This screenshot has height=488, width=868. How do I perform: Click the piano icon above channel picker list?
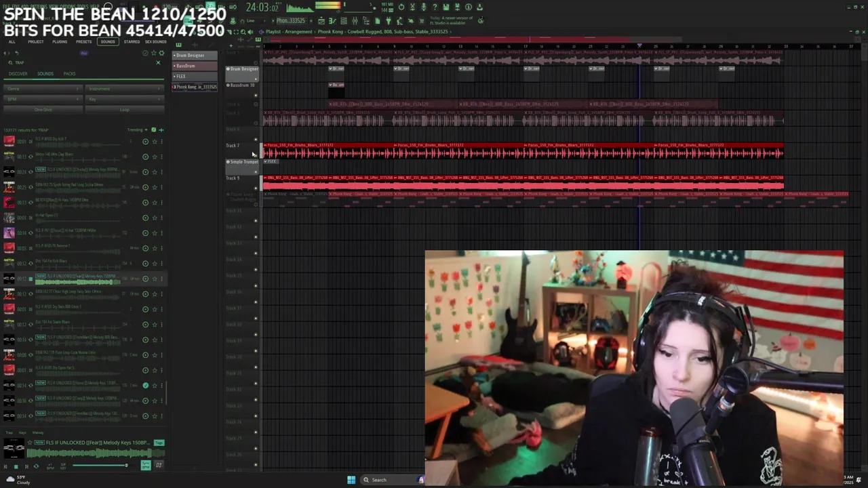point(178,45)
